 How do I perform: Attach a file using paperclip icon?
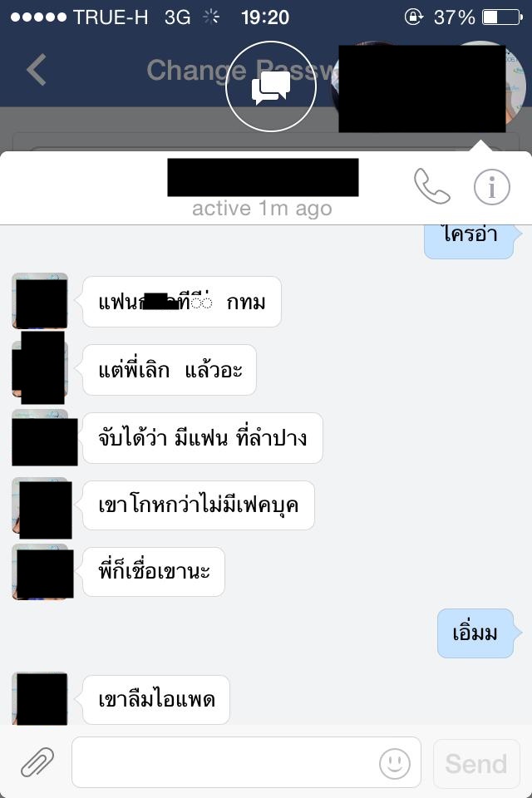click(x=37, y=762)
